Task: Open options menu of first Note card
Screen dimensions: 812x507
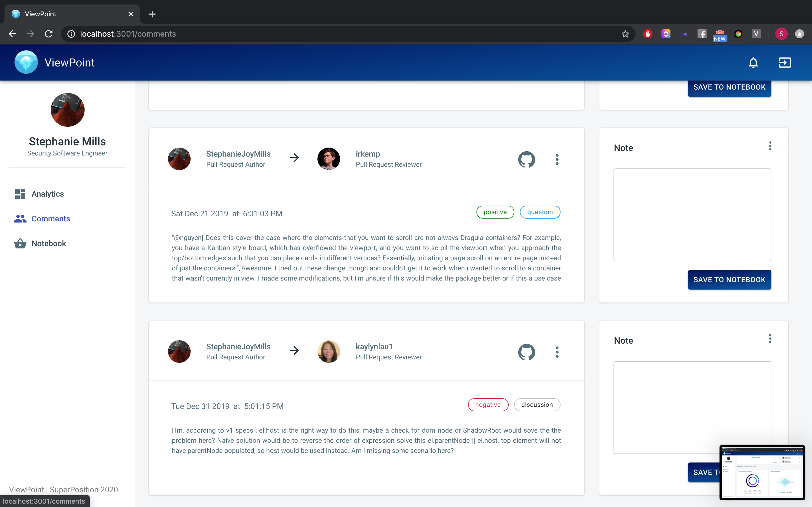Action: coord(770,146)
